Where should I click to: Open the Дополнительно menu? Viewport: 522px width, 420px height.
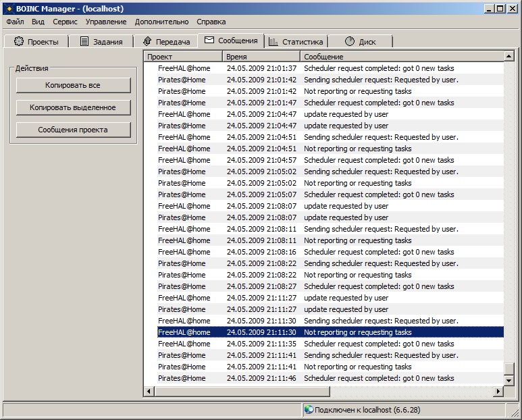[x=161, y=22]
